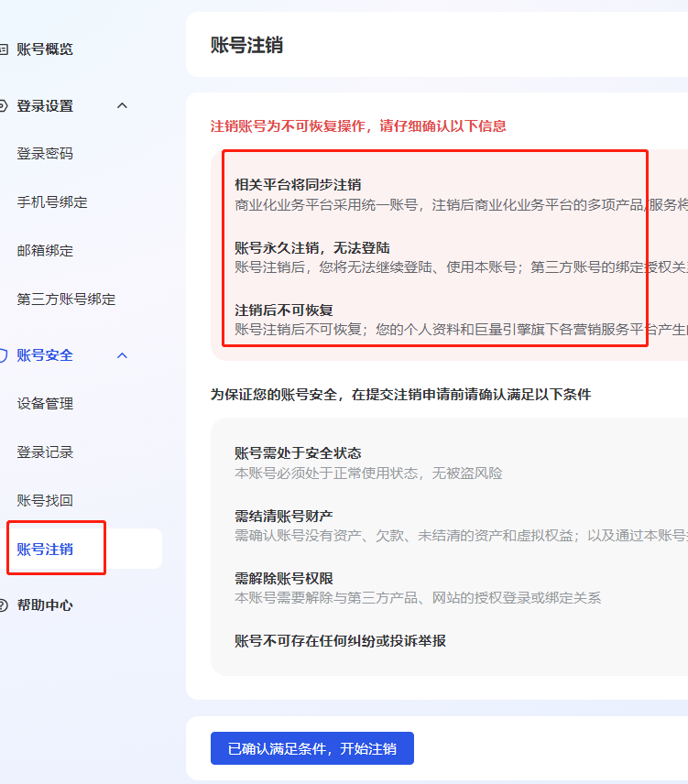Click the 账号不可存在任何纠纷或投诉举报 condition
688x784 pixels.
coord(341,641)
